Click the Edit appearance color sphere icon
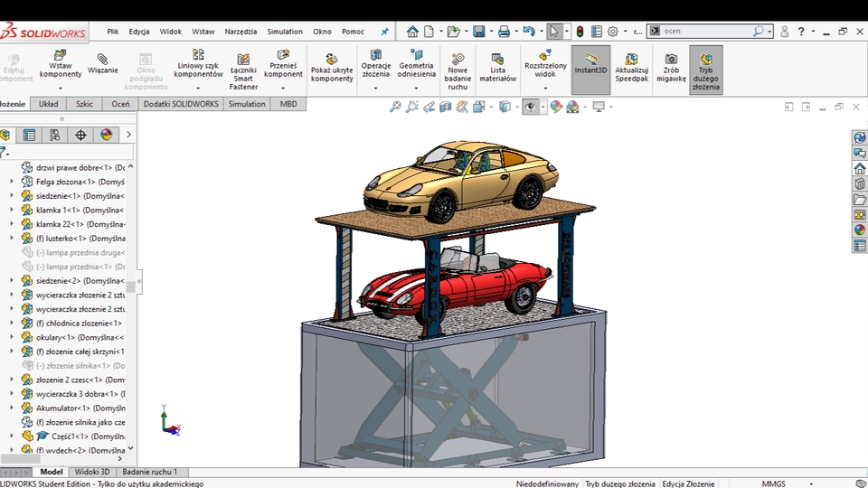Screen dimensions: 868x488 (x=556, y=107)
